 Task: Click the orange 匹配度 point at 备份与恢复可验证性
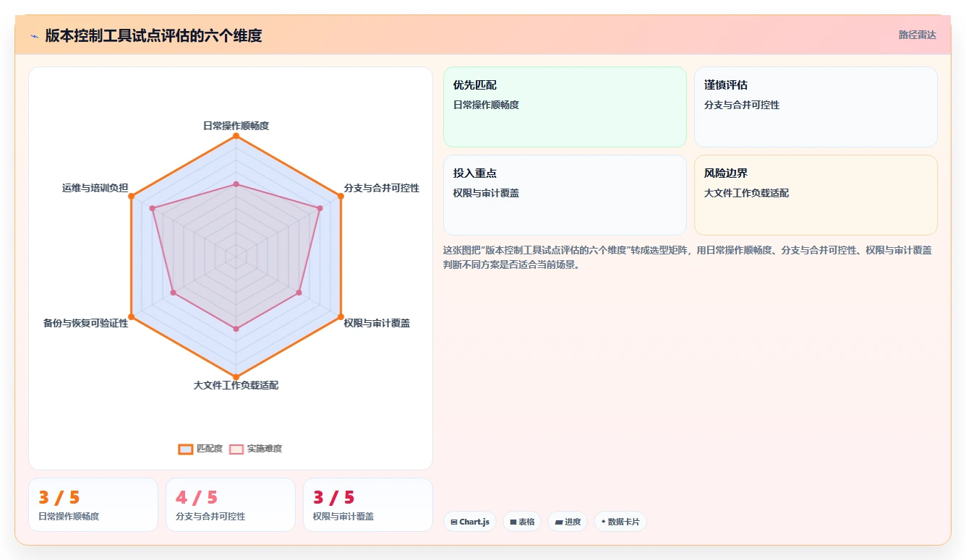pos(131,316)
